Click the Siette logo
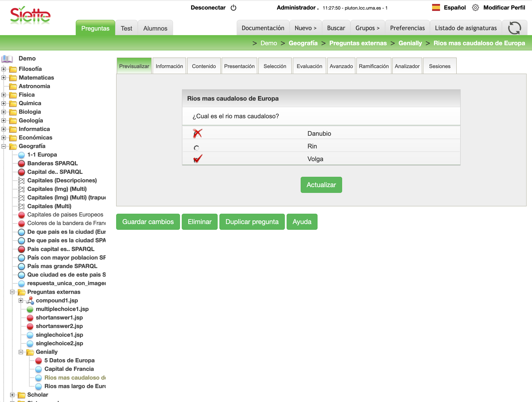This screenshot has width=532, height=402. (30, 16)
